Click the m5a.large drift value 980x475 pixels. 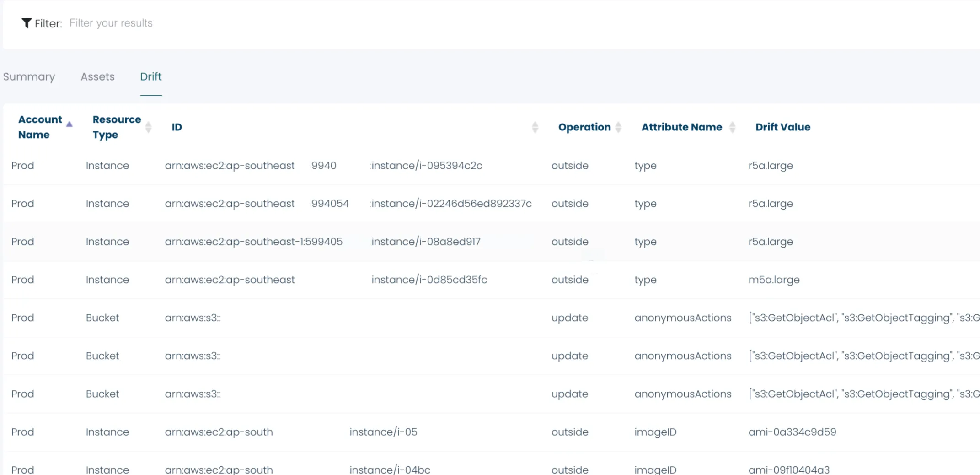pos(774,280)
